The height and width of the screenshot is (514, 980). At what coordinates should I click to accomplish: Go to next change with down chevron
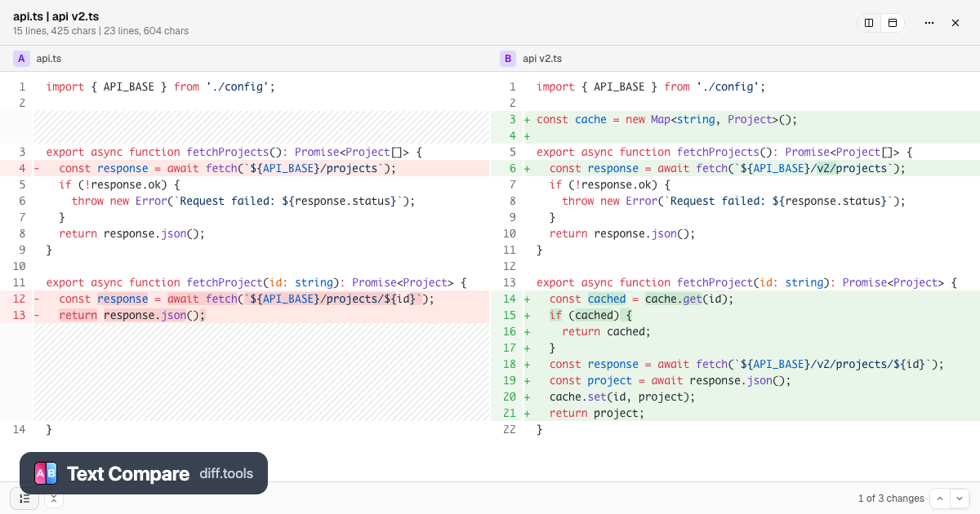960,498
